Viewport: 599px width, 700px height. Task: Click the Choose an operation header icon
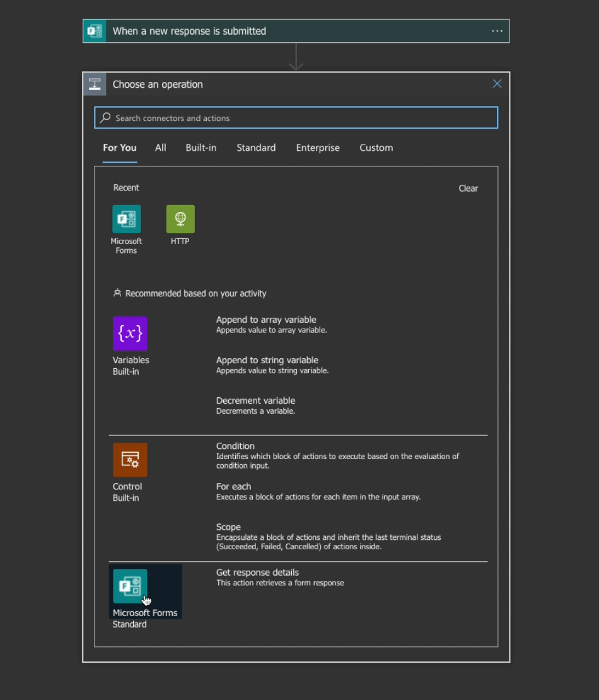click(x=95, y=85)
